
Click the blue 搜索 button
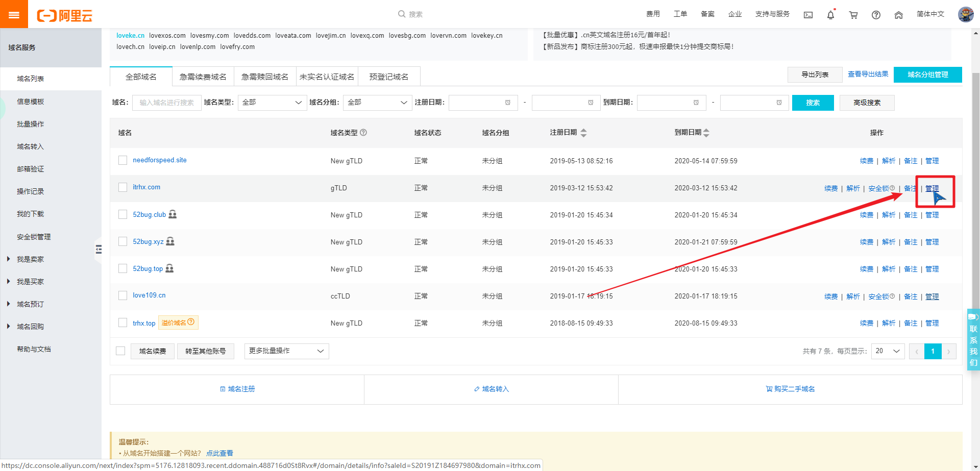[x=813, y=103]
